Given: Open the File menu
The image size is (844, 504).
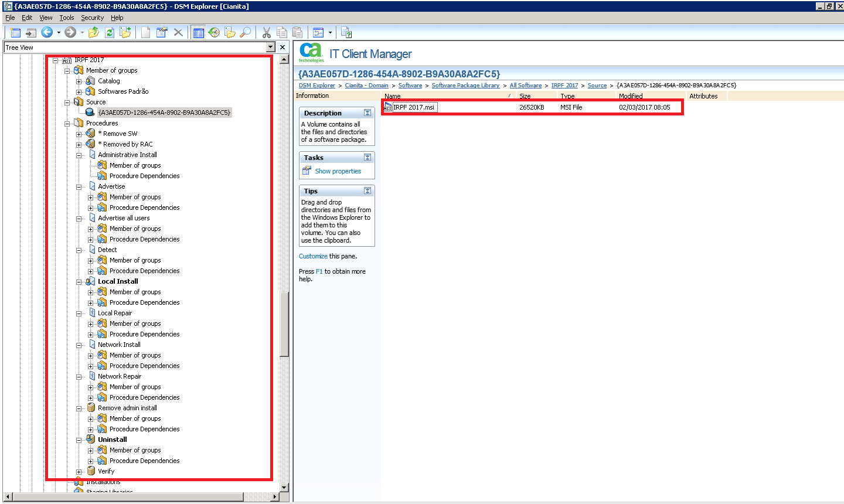Looking at the screenshot, I should click(x=10, y=18).
